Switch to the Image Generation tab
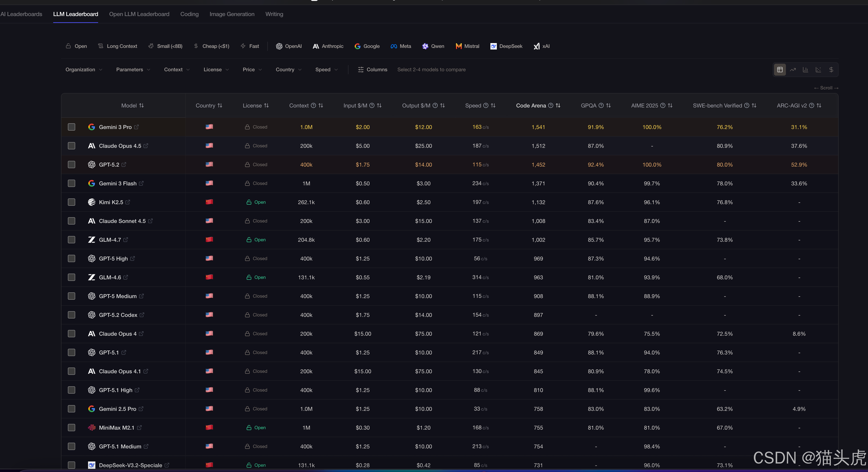The image size is (868, 472). pos(232,14)
